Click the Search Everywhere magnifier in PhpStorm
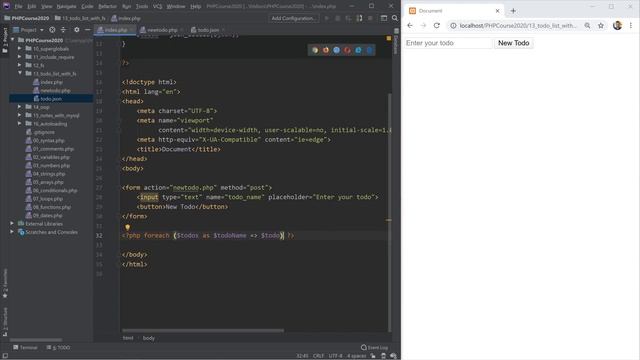The width and height of the screenshot is (640, 360). pos(395,18)
